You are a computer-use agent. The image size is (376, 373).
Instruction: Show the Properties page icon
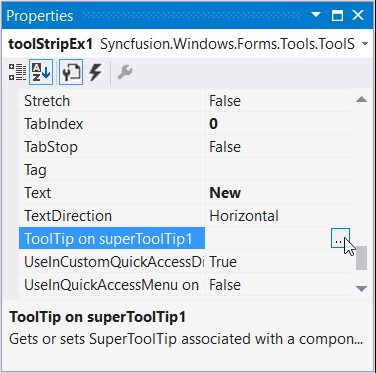tap(71, 72)
